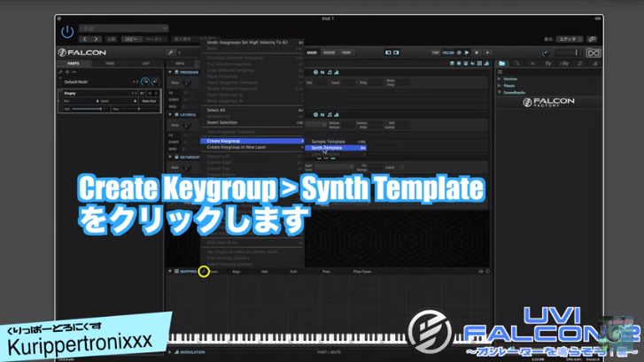The height and width of the screenshot is (362, 644).
Task: Expand the MODULATION section
Action: click(x=170, y=352)
